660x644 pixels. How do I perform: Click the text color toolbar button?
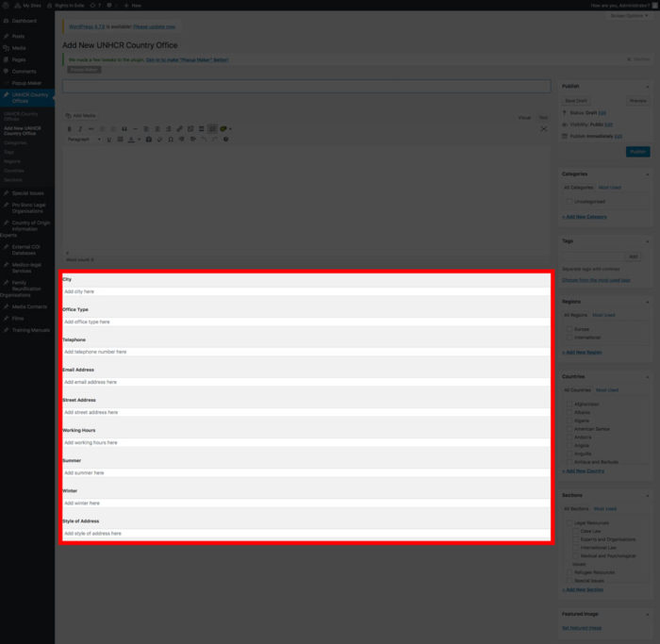tap(131, 140)
